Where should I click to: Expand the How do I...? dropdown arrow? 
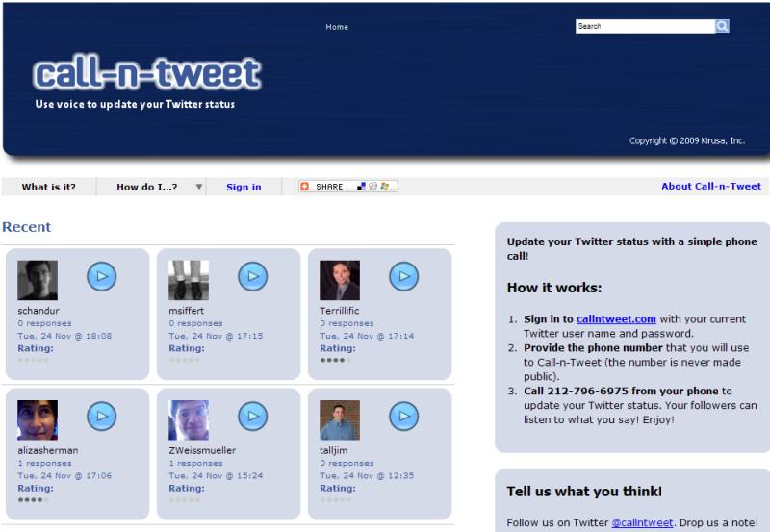coord(199,187)
